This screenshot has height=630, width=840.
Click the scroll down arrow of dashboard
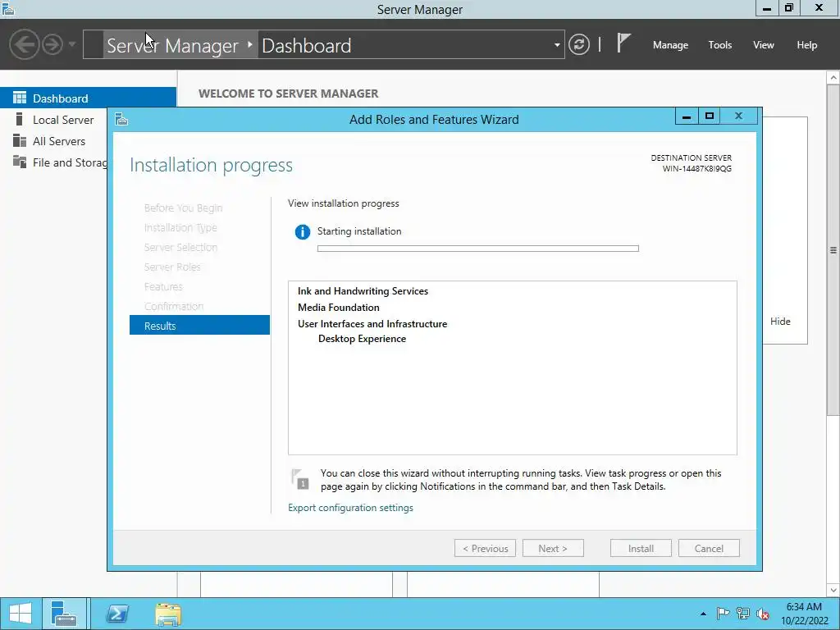tap(833, 591)
